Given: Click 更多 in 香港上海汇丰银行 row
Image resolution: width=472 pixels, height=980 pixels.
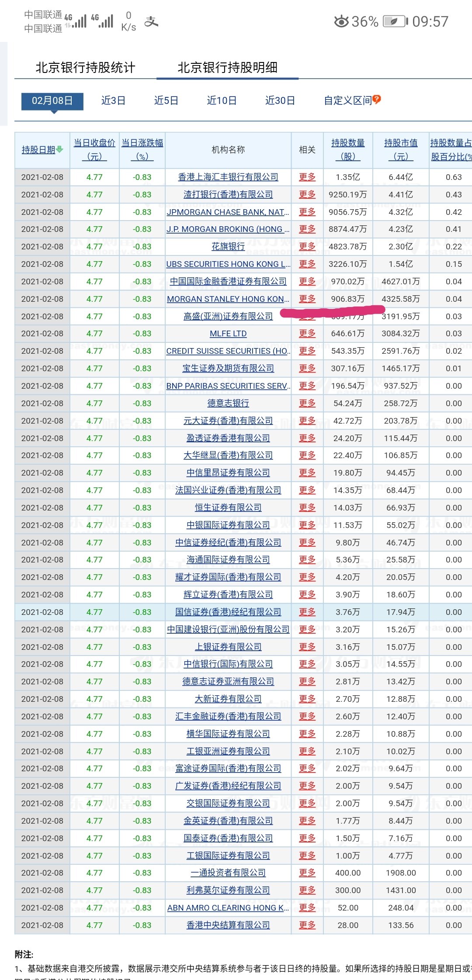Looking at the screenshot, I should pos(307,177).
